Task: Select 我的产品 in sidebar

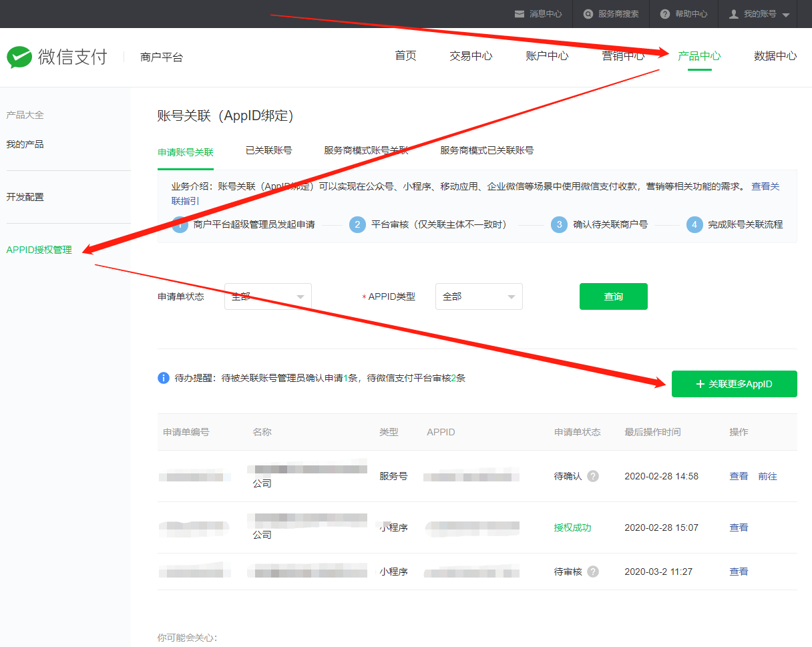Action: 25,144
